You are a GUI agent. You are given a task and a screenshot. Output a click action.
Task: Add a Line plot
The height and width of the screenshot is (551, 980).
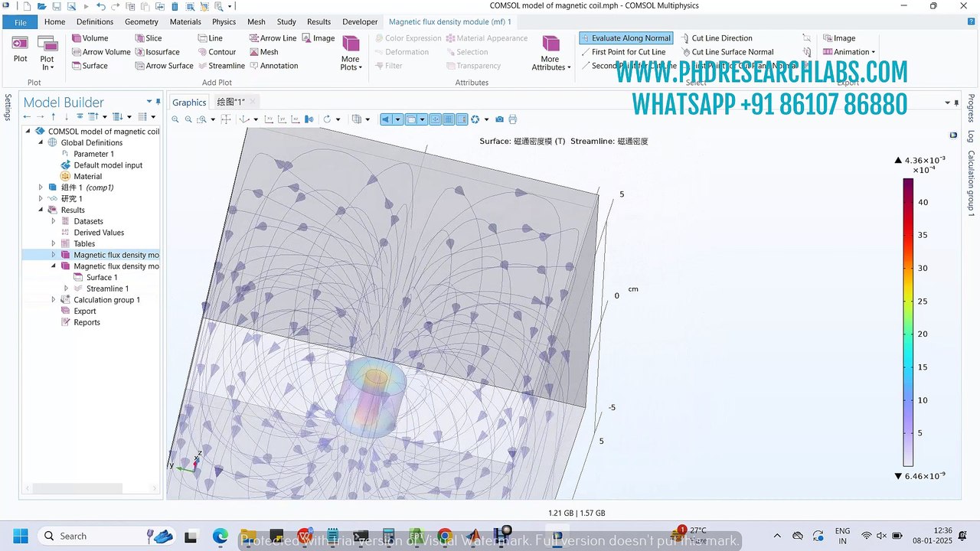(x=210, y=38)
